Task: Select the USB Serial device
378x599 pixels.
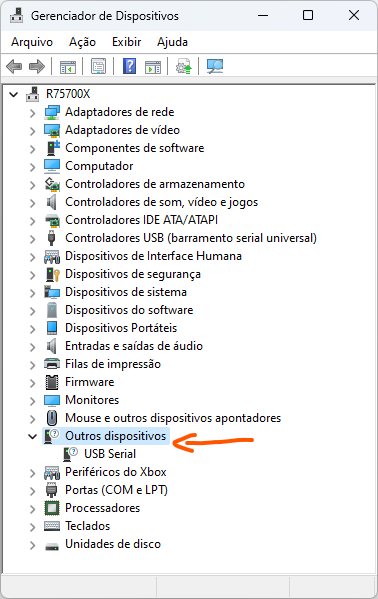Action: 110,454
